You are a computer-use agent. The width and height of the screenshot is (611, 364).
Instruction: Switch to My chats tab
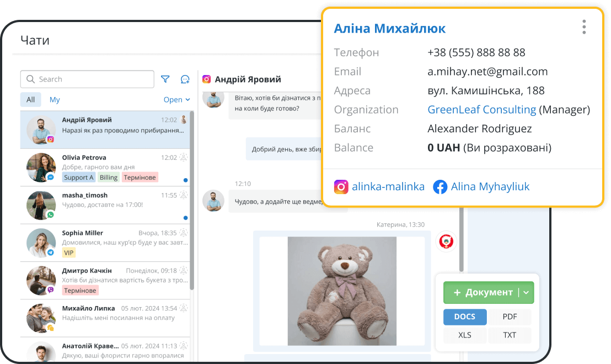pos(55,99)
